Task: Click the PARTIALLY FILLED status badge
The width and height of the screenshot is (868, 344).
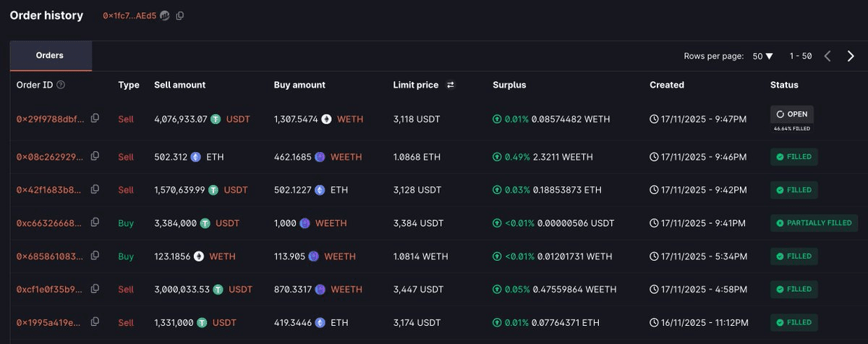Action: tap(814, 223)
